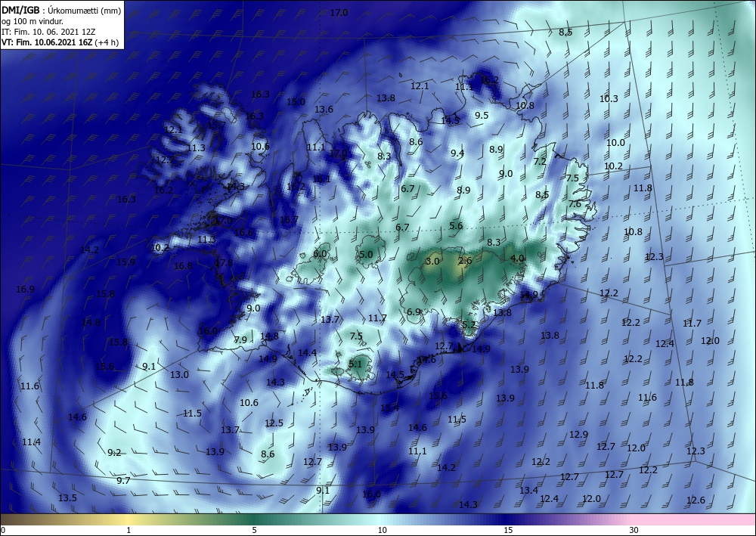The width and height of the screenshot is (756, 536).
Task: Click the 6.9 value on the map
Action: [x=414, y=312]
